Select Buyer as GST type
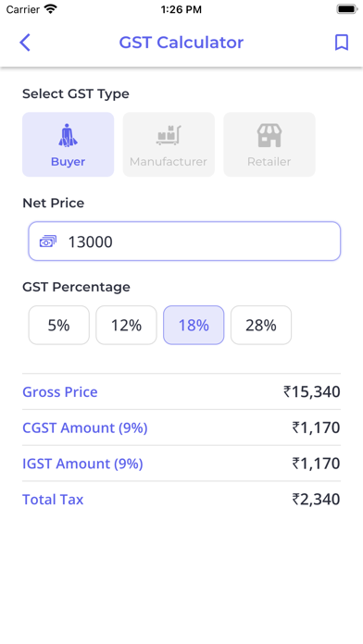 click(x=69, y=144)
